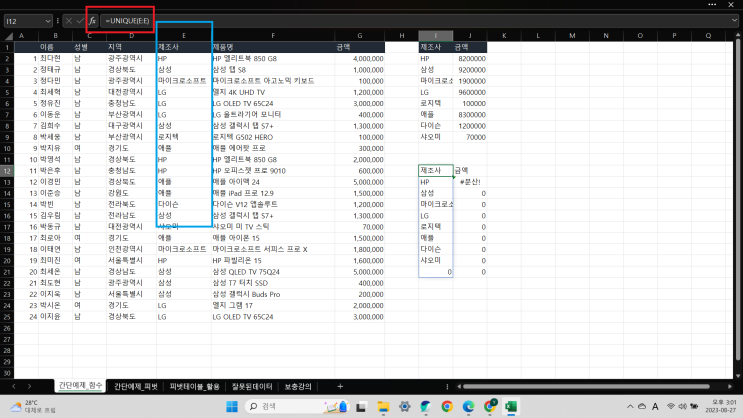Click the 제품명 header cell

pyautogui.click(x=273, y=47)
